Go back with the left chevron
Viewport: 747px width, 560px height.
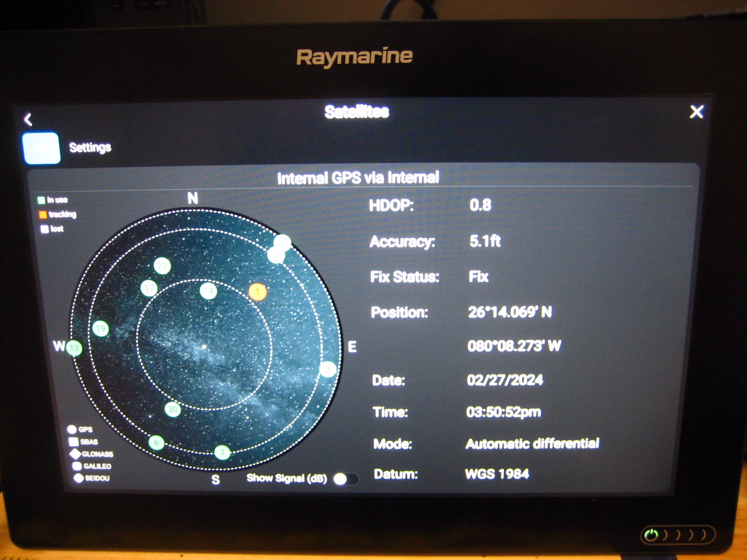pos(28,119)
